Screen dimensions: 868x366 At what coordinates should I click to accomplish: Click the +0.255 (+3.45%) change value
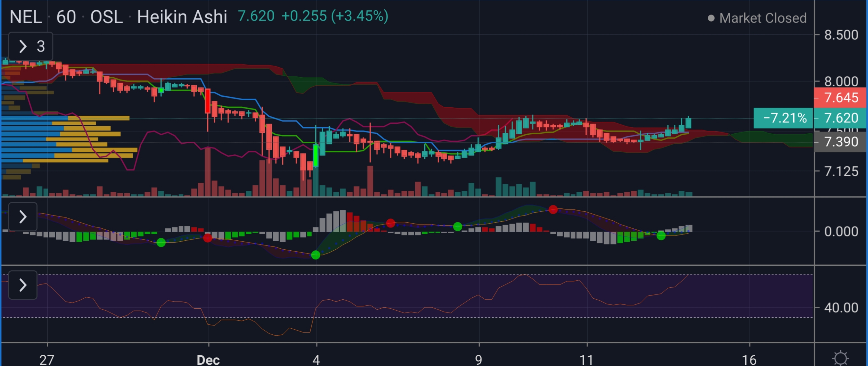[335, 16]
